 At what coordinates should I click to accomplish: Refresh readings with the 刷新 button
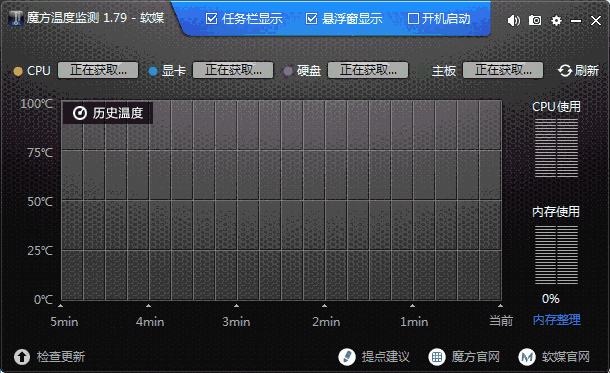tap(578, 71)
